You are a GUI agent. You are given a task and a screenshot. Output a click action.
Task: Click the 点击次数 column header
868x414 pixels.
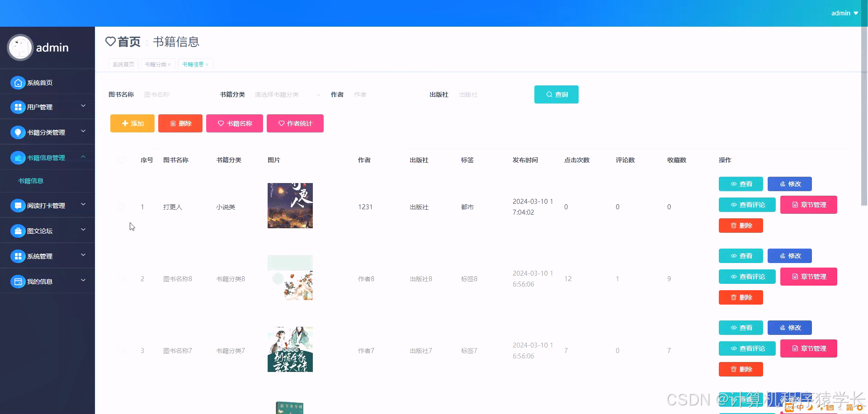577,160
